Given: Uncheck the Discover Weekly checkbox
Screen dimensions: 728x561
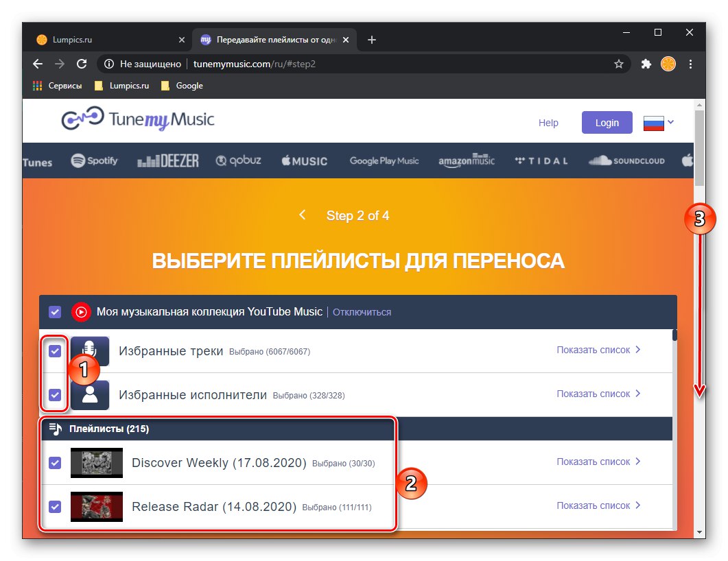Looking at the screenshot, I should click(x=55, y=463).
